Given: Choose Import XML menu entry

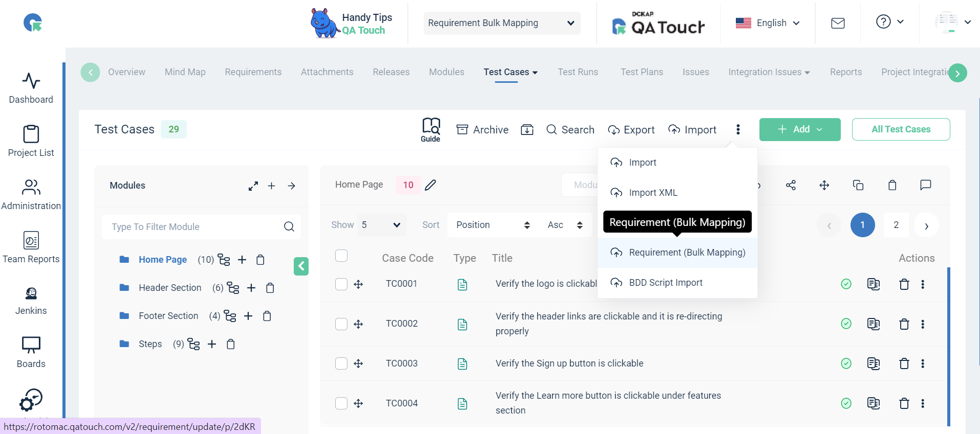Looking at the screenshot, I should click(x=678, y=193).
